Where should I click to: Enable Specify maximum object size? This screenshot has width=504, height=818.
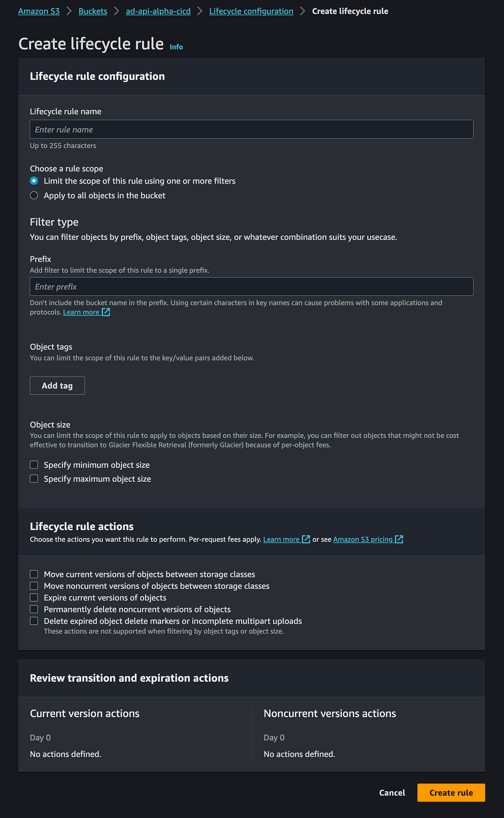(x=34, y=478)
